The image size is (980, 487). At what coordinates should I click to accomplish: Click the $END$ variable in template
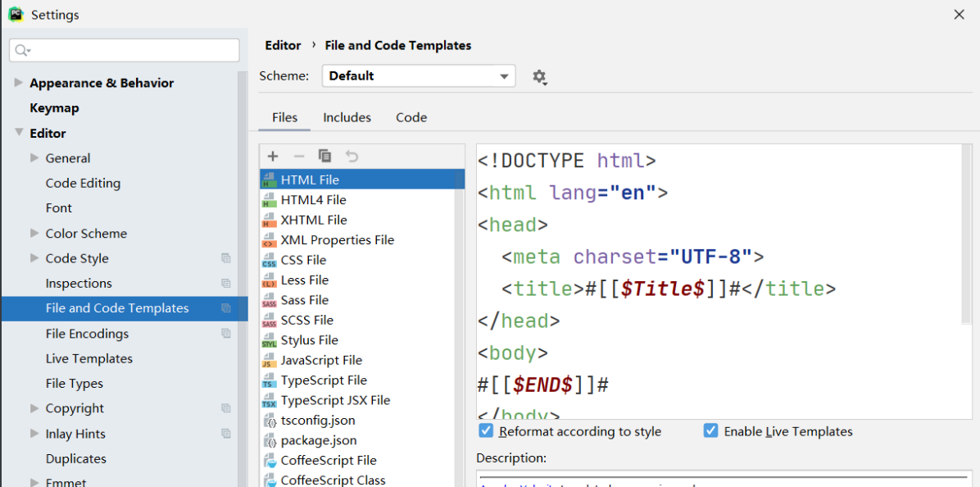tap(542, 385)
